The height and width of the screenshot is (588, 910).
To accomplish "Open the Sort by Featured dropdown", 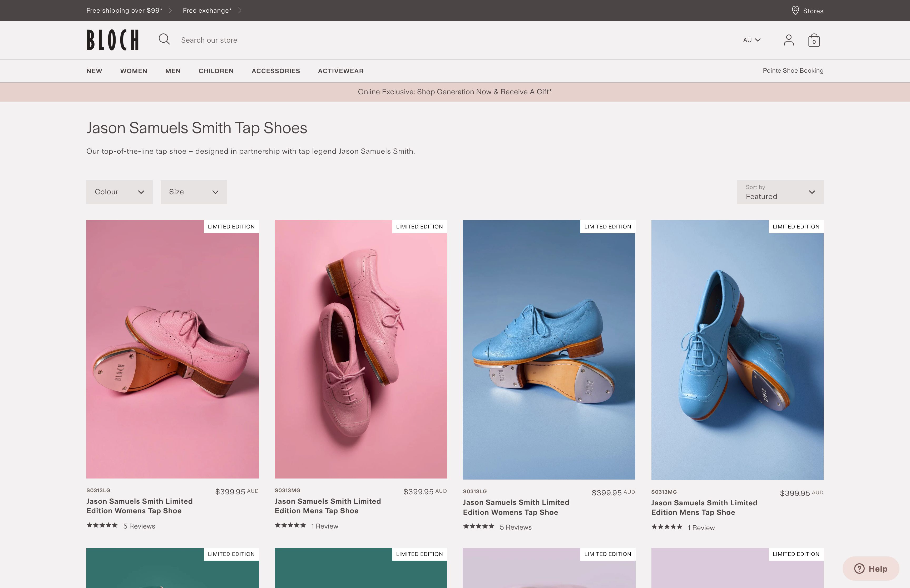I will [x=780, y=192].
